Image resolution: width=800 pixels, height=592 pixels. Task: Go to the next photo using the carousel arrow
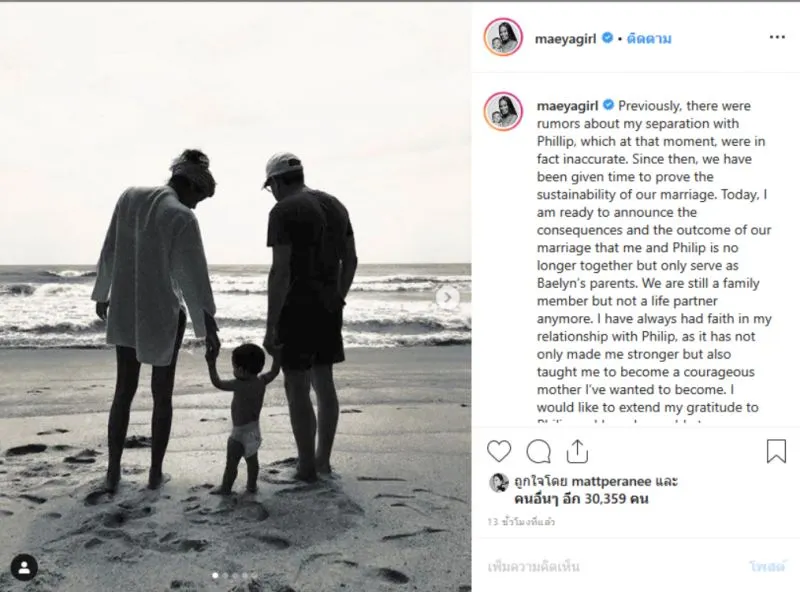pyautogui.click(x=447, y=297)
